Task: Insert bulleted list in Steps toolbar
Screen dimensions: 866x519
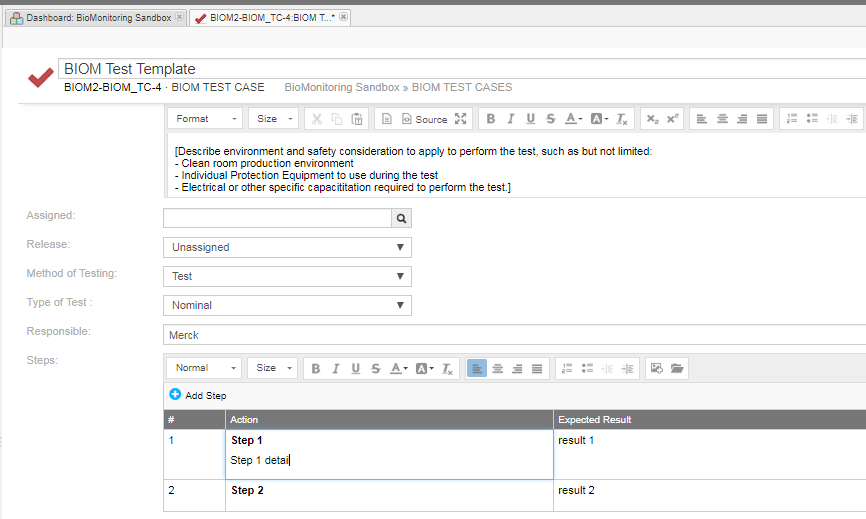Action: pos(587,368)
